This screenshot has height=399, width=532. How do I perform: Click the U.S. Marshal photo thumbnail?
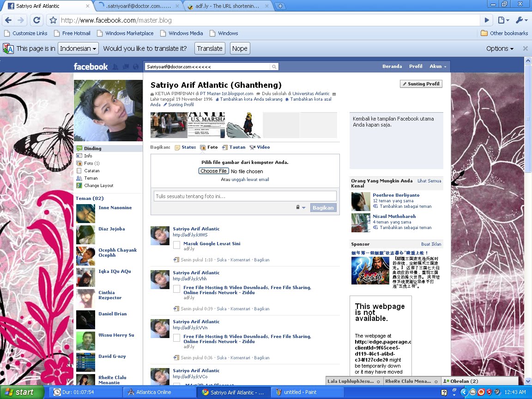tap(206, 125)
